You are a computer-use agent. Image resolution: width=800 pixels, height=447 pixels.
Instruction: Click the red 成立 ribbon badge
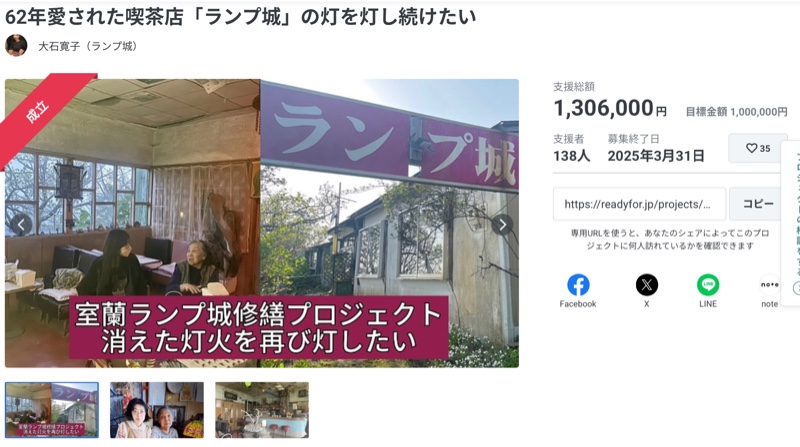[x=42, y=115]
